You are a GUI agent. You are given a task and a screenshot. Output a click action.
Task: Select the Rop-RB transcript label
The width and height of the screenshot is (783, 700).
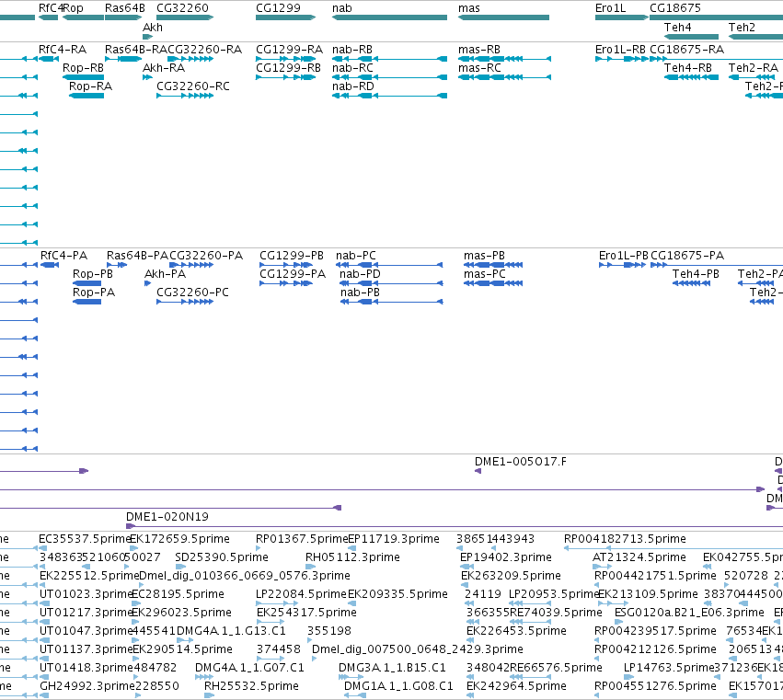point(83,68)
